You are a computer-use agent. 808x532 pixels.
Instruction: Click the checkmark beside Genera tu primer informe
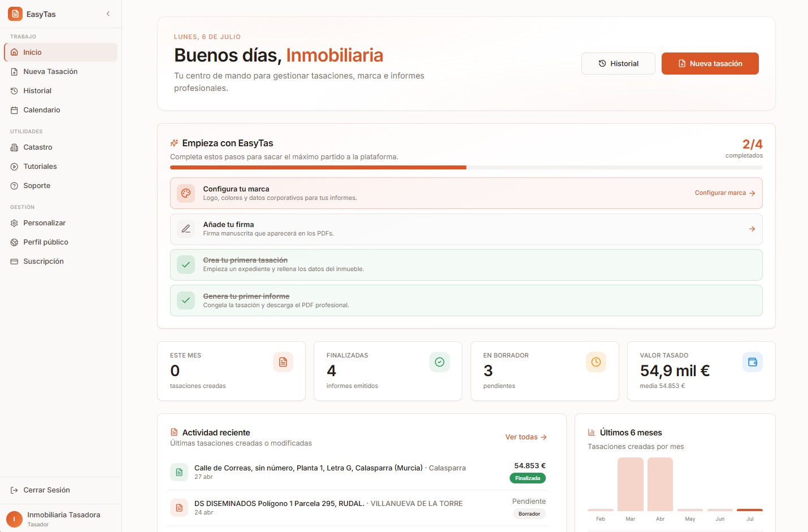[x=186, y=300]
